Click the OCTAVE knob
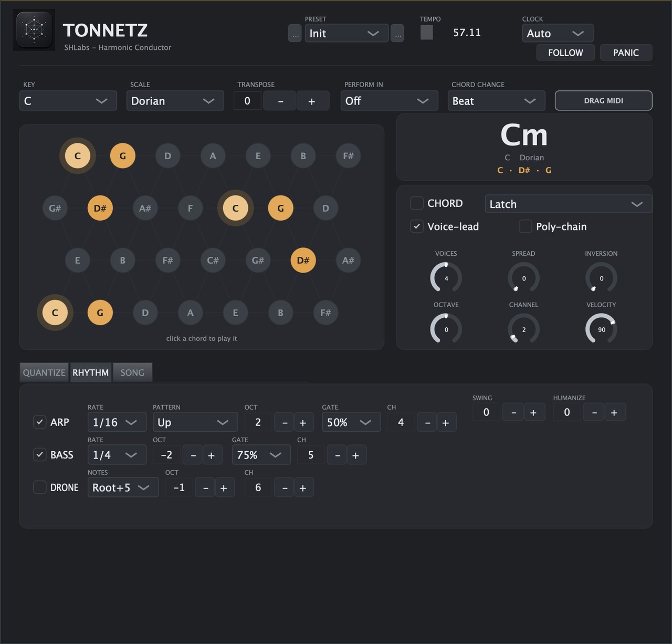 pyautogui.click(x=446, y=329)
